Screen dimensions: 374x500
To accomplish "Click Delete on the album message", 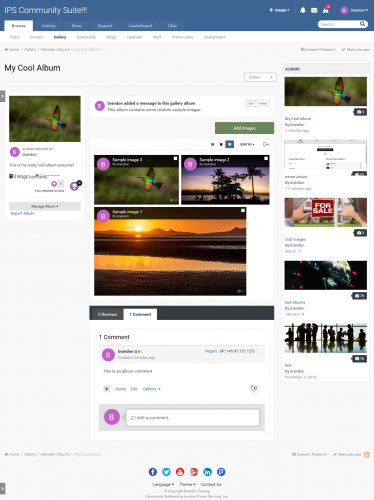I will point(263,103).
